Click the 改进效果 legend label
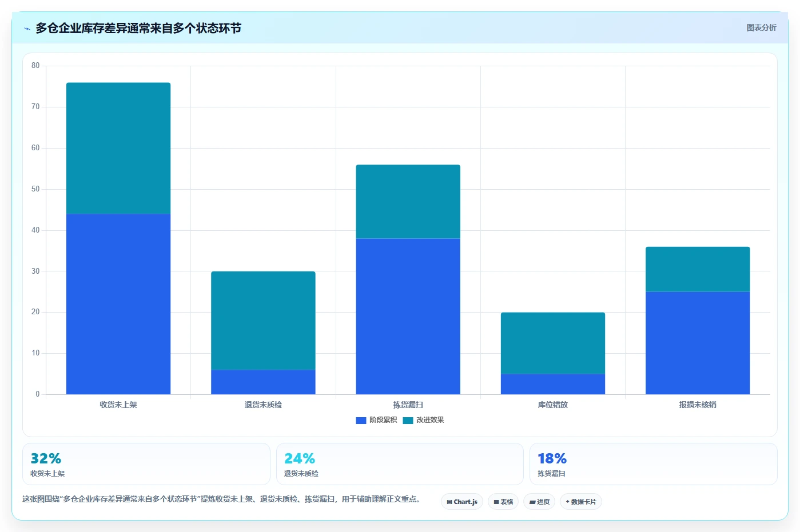 [430, 420]
